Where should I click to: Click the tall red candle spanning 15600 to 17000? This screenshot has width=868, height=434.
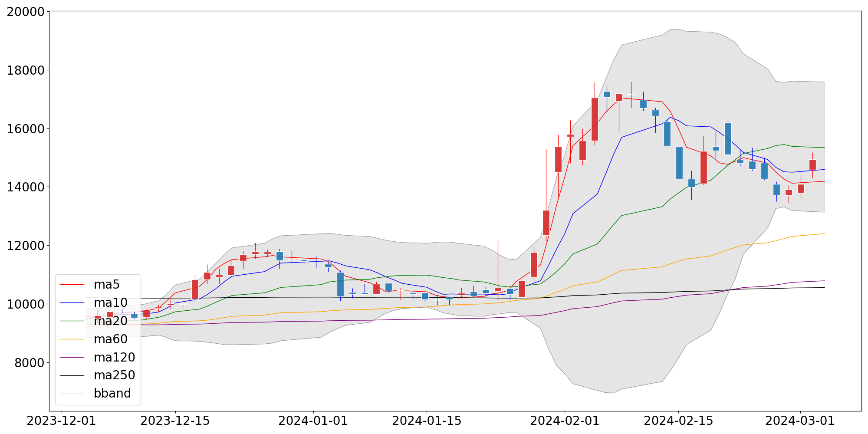595,119
